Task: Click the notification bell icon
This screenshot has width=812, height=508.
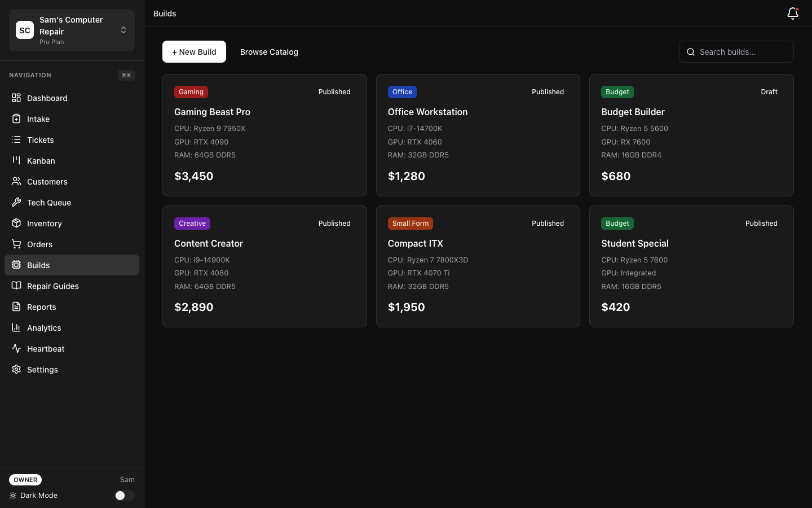Action: point(793,13)
